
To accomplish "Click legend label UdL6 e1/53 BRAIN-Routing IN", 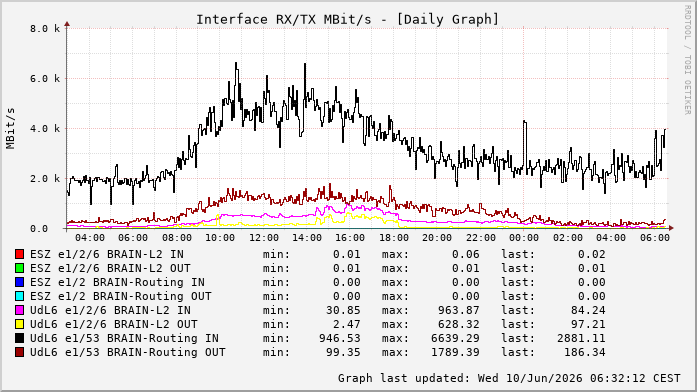I will pyautogui.click(x=124, y=338).
